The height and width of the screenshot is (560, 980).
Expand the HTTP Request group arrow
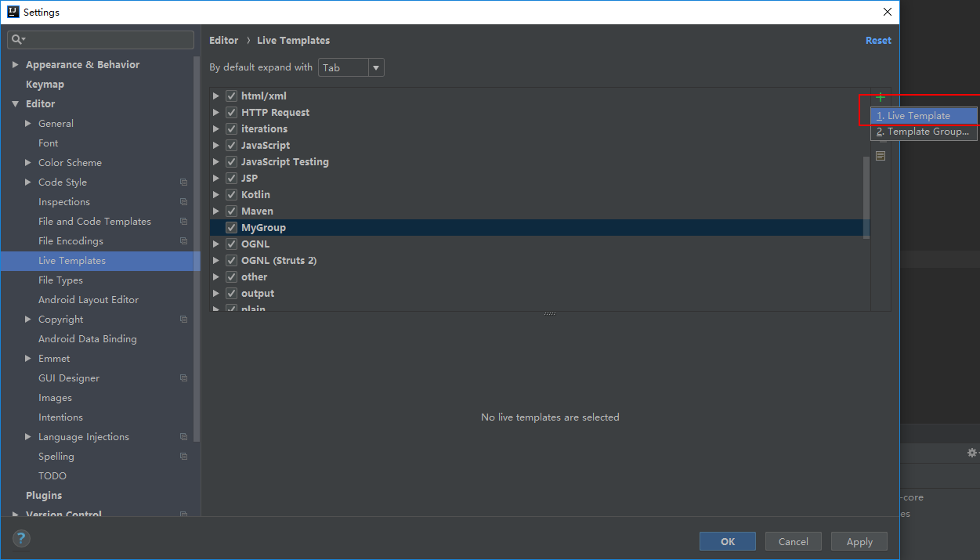coord(217,112)
